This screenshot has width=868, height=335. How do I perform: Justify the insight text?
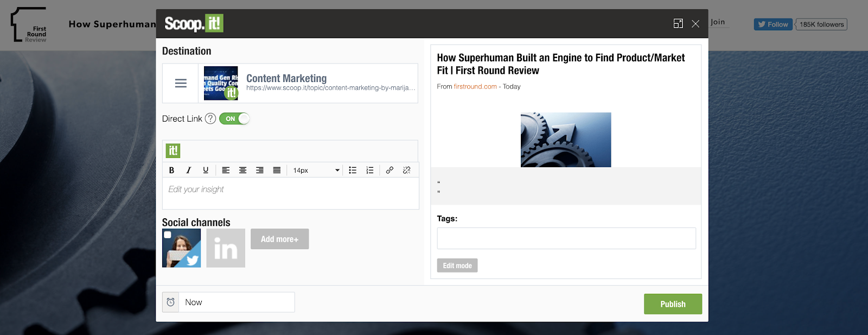277,170
